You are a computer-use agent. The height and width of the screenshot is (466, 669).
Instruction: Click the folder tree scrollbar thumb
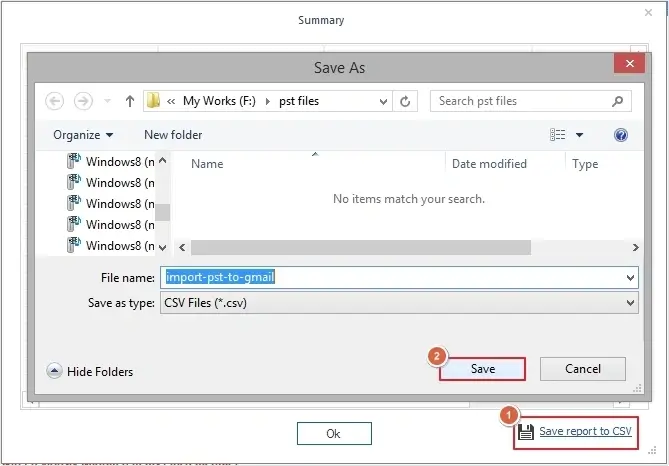point(163,213)
